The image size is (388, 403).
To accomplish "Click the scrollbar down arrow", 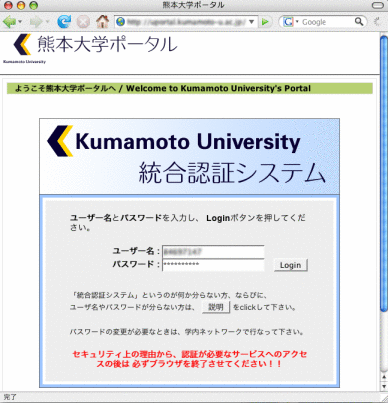I will tap(384, 387).
